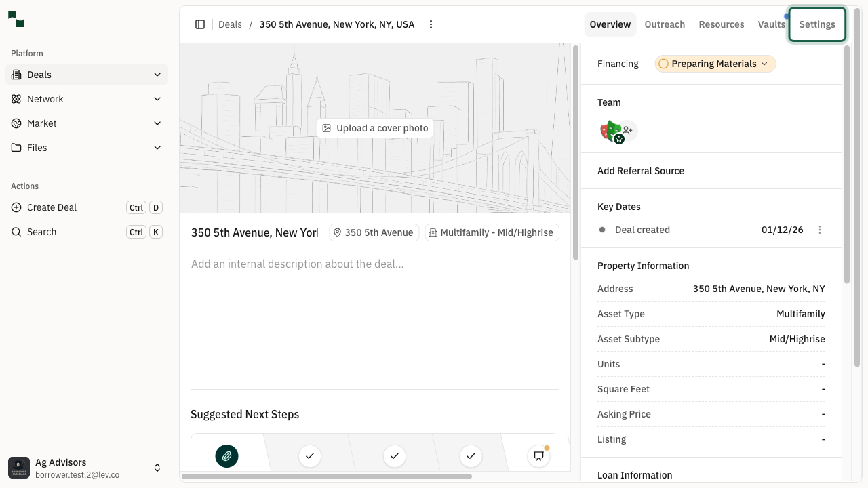This screenshot has height=488, width=868.
Task: Open the Preparing Materials status dropdown
Action: 715,64
